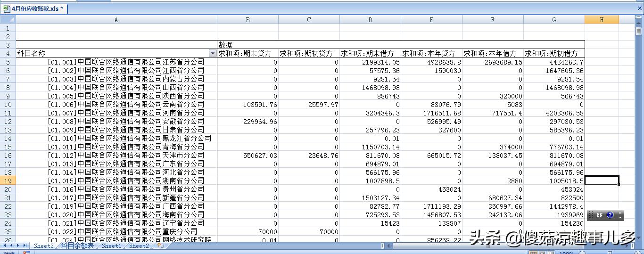Viewport: 644px width, 254px height.
Task: Click the insert new worksheet tab icon
Action: tap(161, 246)
